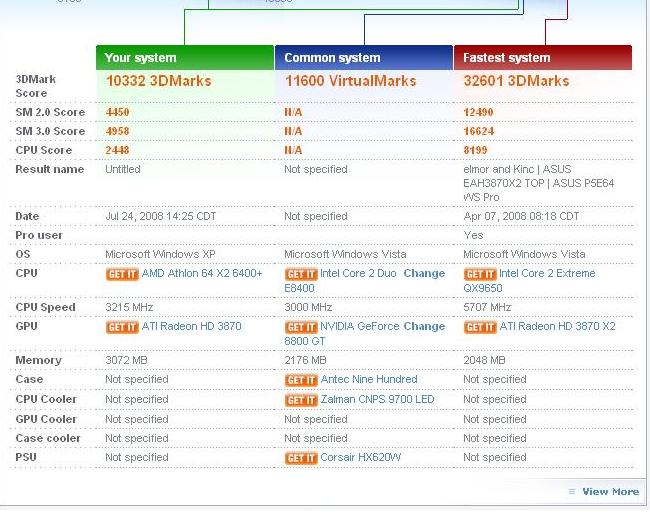Click E8400 link text under Common system

click(x=299, y=288)
